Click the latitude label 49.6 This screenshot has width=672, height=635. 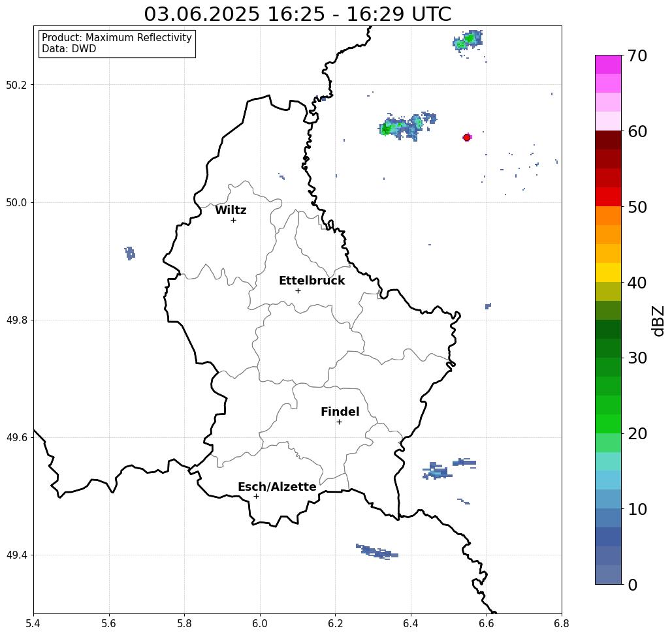(16, 438)
